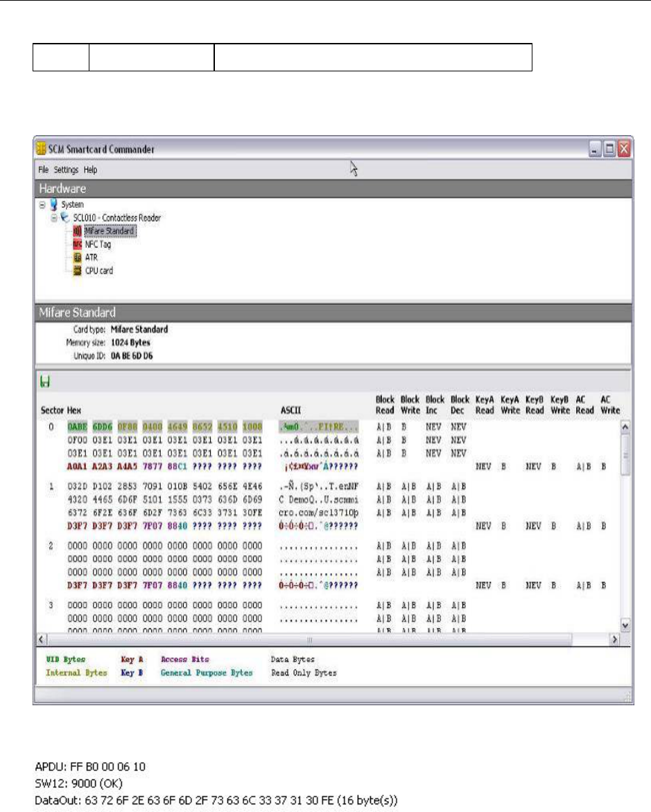Viewport: 651px width, 812px height.
Task: Click the Hex column header
Action: (x=74, y=410)
